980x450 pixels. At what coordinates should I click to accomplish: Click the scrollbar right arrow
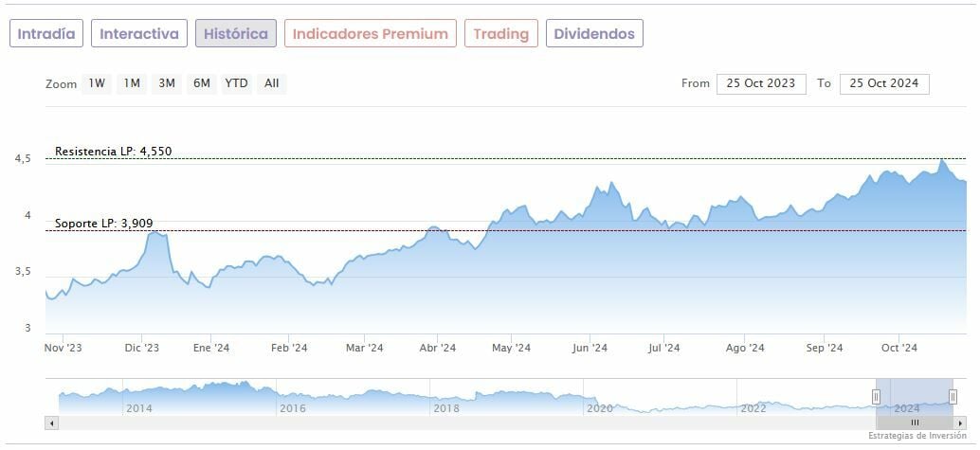pos(959,423)
